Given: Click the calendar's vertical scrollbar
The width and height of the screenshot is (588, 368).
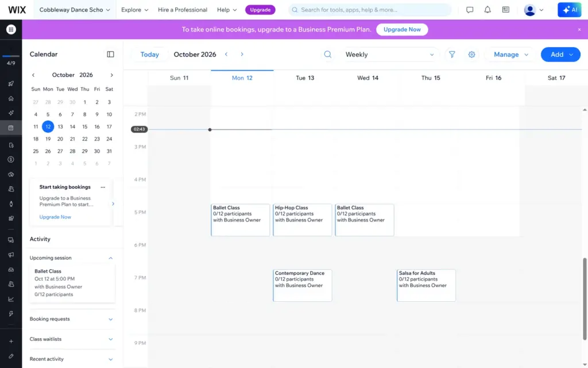Looking at the screenshot, I should pyautogui.click(x=584, y=298).
